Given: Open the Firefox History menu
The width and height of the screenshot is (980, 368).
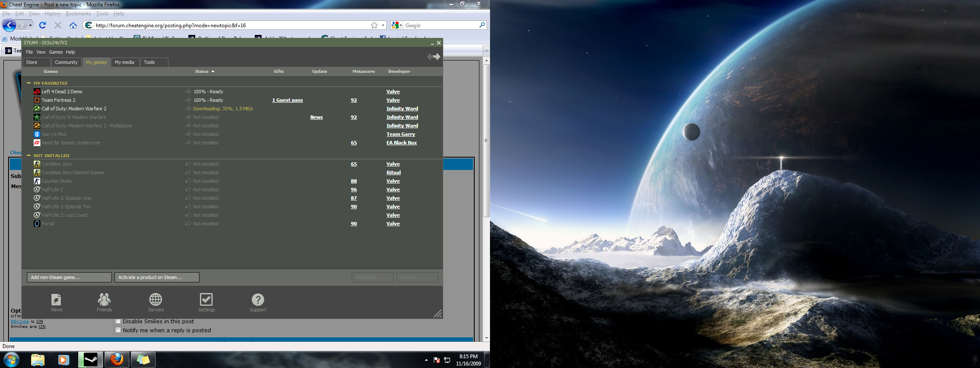Looking at the screenshot, I should pyautogui.click(x=53, y=14).
